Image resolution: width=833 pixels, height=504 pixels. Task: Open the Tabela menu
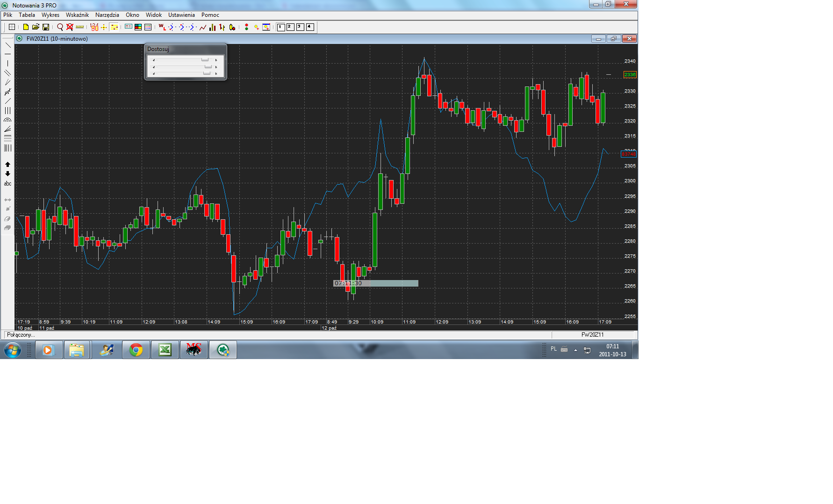[x=27, y=15]
